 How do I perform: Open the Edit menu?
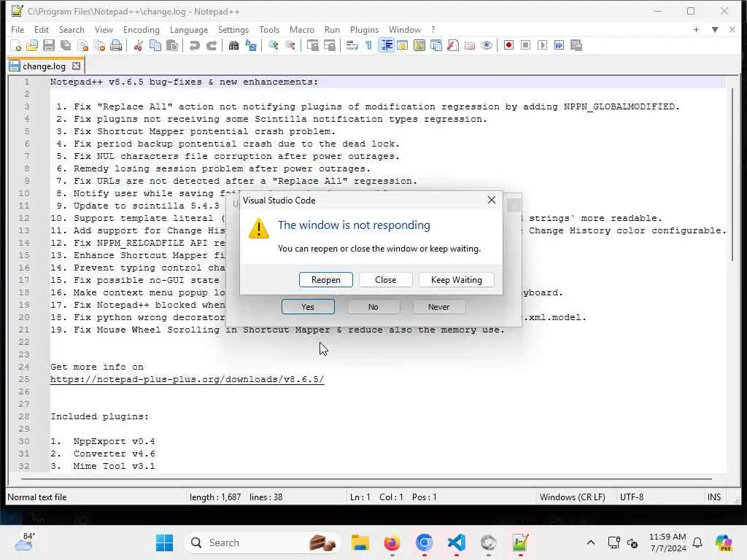coord(42,29)
